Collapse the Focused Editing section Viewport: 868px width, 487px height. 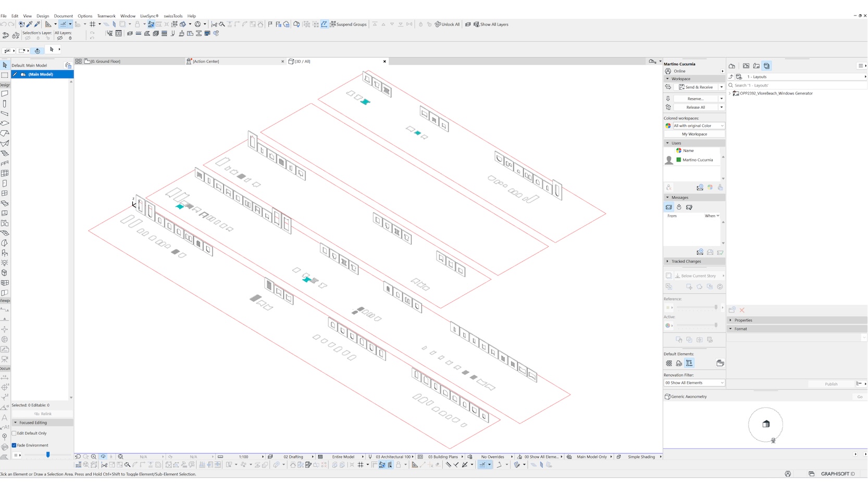15,423
